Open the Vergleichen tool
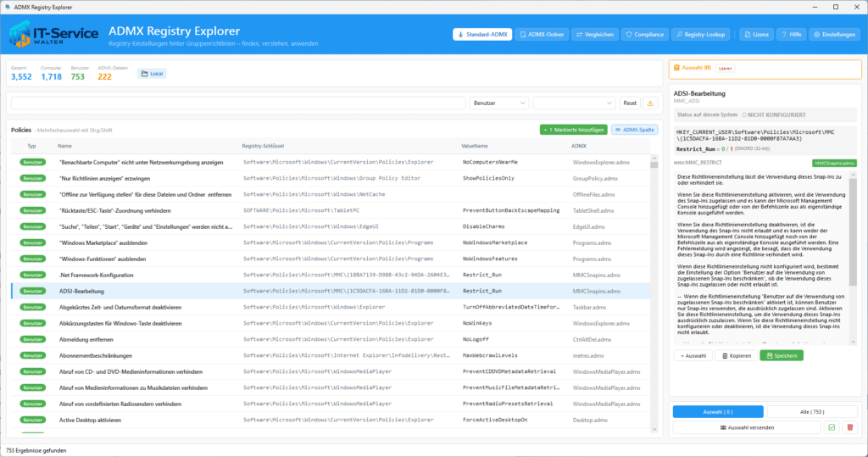868x457 pixels. pyautogui.click(x=595, y=35)
